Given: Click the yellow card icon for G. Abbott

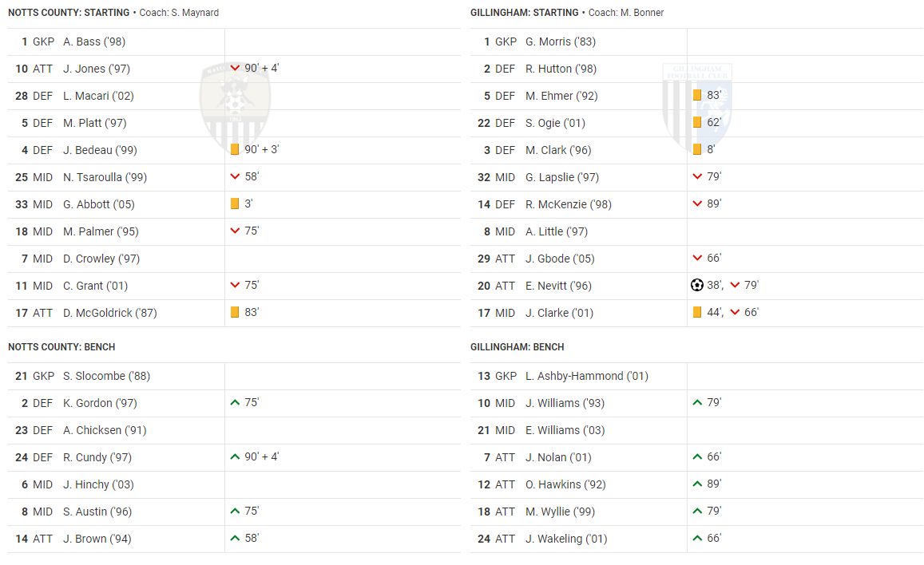Looking at the screenshot, I should point(235,203).
